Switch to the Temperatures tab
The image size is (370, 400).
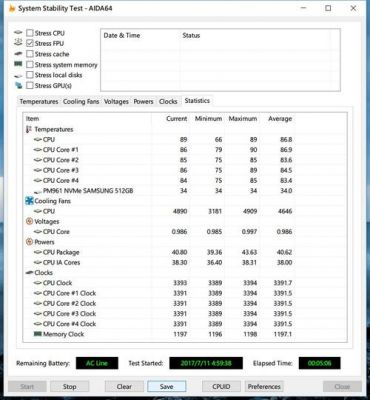click(39, 101)
